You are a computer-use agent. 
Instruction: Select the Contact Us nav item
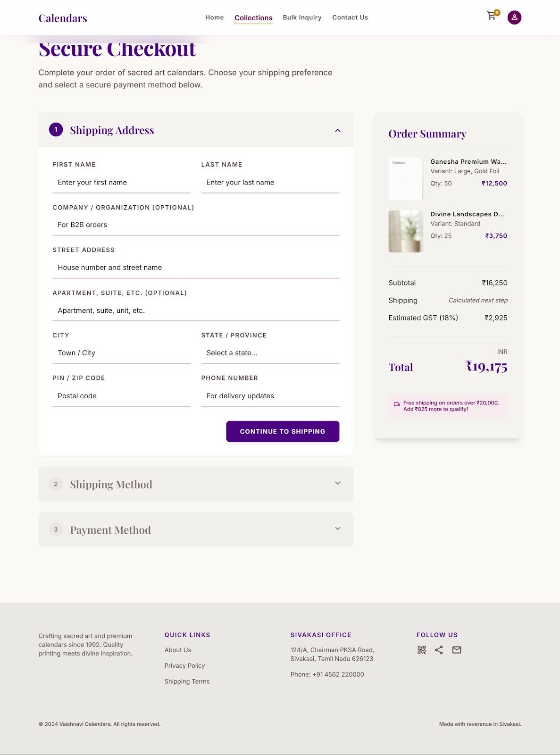(350, 17)
